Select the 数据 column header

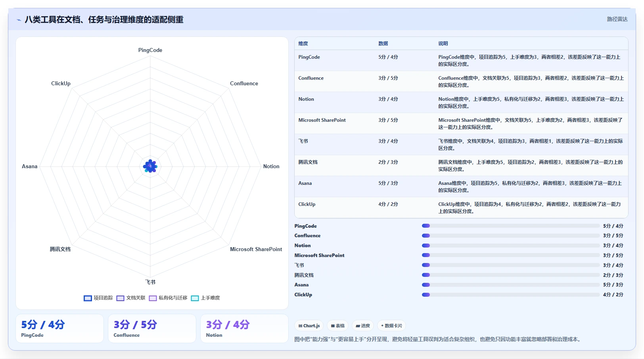(x=383, y=44)
